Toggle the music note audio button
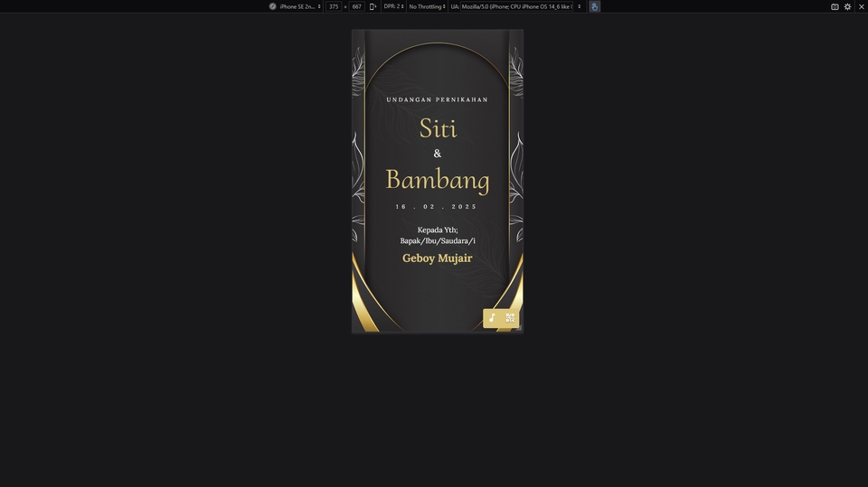Screen dimensions: 868x487 (492, 318)
